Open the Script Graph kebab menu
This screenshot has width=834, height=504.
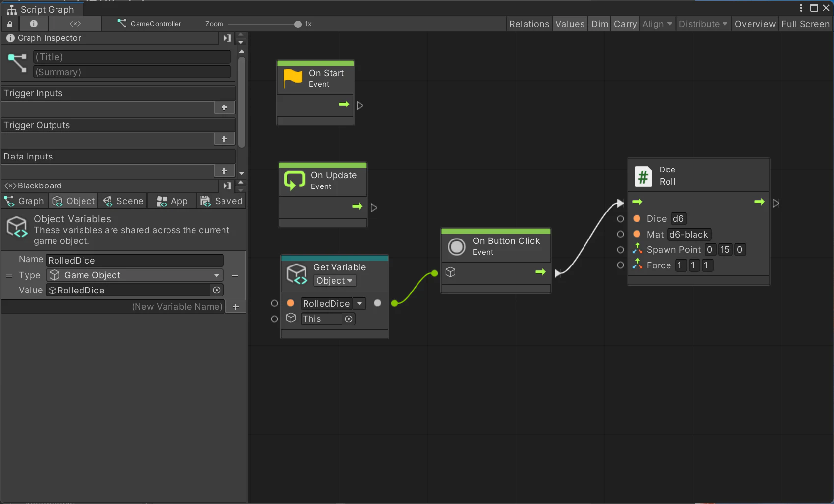click(801, 8)
